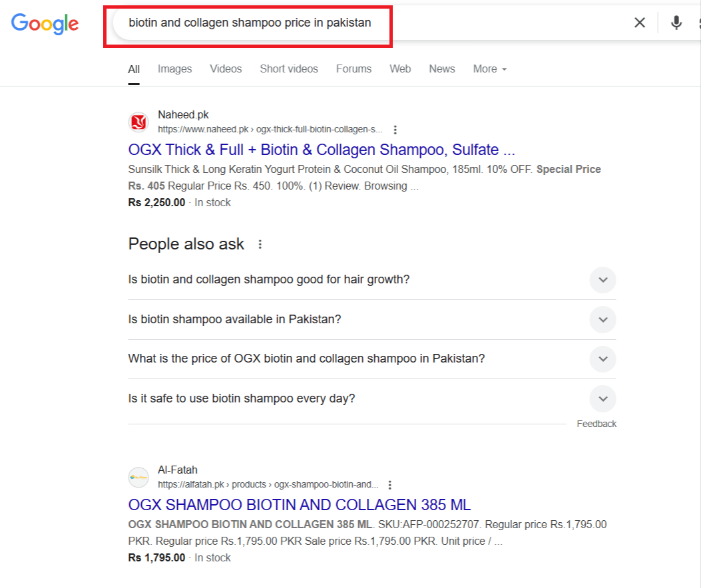
Task: Open options menu for Naheed.pk result
Action: pos(395,130)
